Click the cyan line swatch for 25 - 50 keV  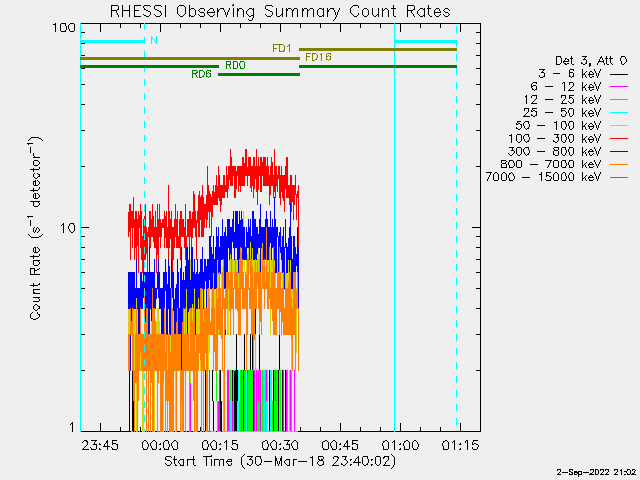[619, 113]
